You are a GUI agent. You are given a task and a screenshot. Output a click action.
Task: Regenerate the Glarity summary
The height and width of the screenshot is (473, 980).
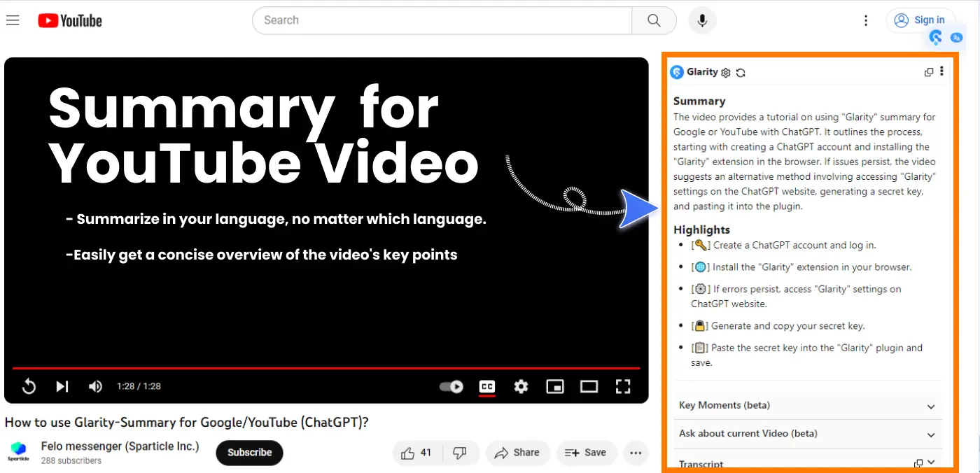[x=740, y=72]
